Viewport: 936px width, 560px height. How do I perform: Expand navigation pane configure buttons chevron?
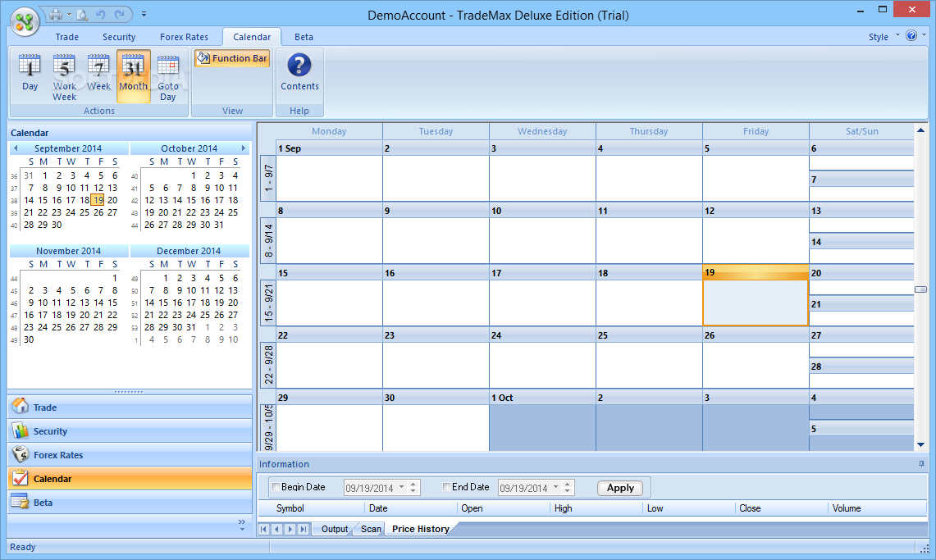(x=242, y=525)
